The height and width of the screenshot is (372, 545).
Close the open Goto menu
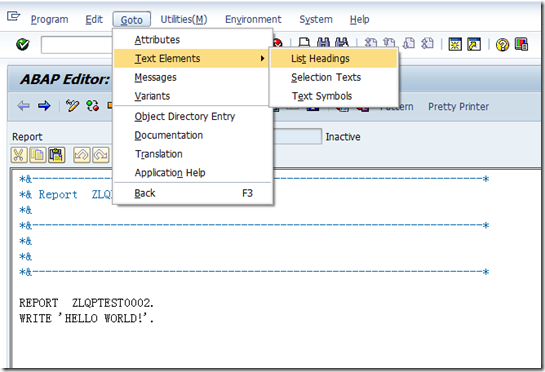coord(131,20)
